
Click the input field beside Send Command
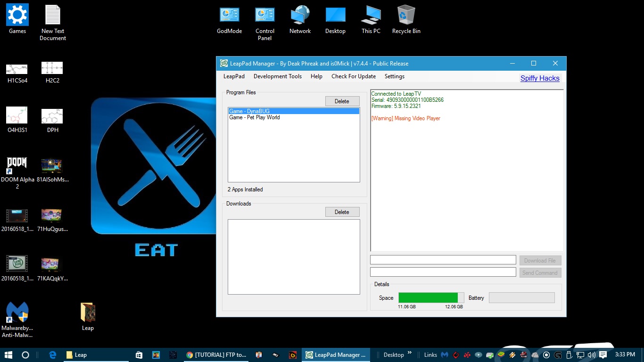coord(443,272)
